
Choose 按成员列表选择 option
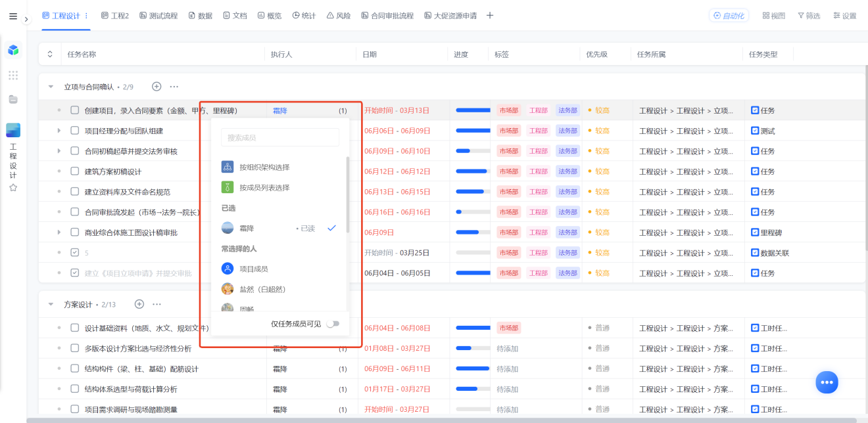point(280,187)
